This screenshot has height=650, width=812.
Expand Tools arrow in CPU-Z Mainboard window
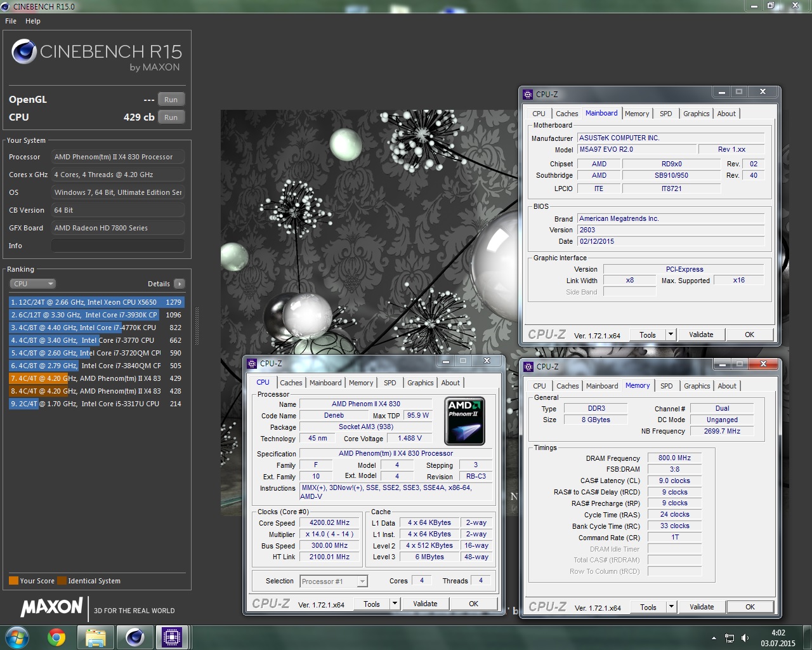[671, 335]
